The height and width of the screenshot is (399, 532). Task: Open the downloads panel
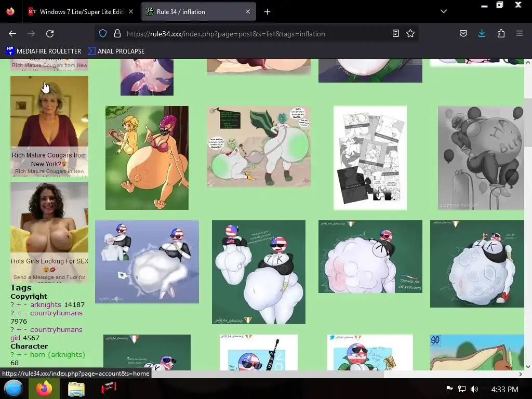click(x=482, y=33)
